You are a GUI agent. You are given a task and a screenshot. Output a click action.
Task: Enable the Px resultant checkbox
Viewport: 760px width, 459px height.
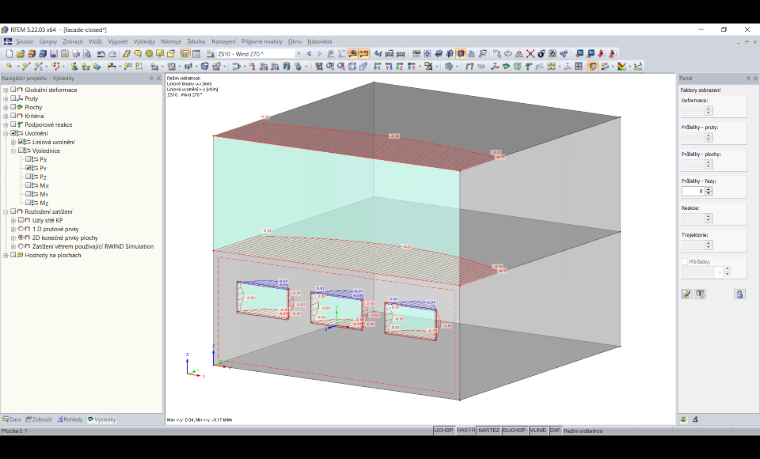click(x=29, y=159)
